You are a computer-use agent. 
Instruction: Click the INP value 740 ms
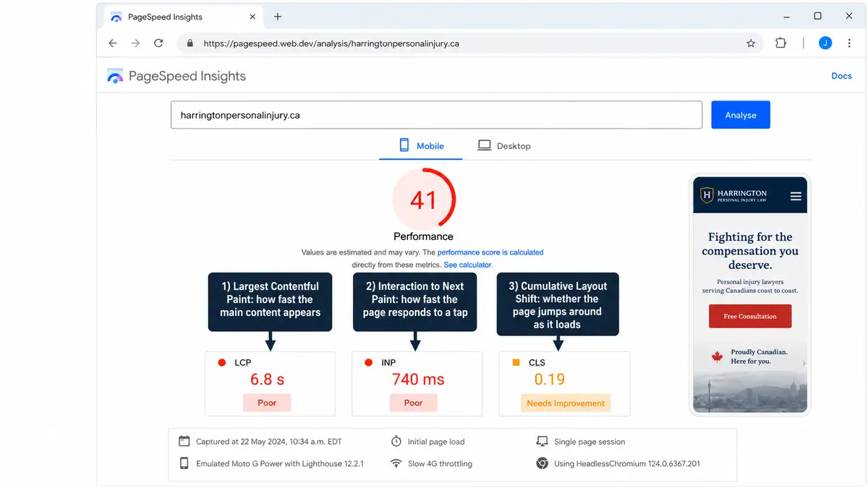tap(418, 380)
